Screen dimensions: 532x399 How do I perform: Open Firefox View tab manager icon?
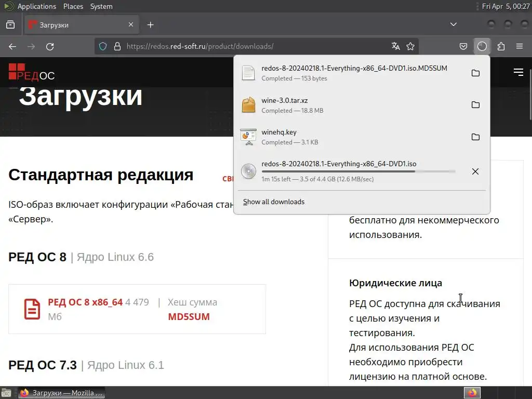click(10, 25)
